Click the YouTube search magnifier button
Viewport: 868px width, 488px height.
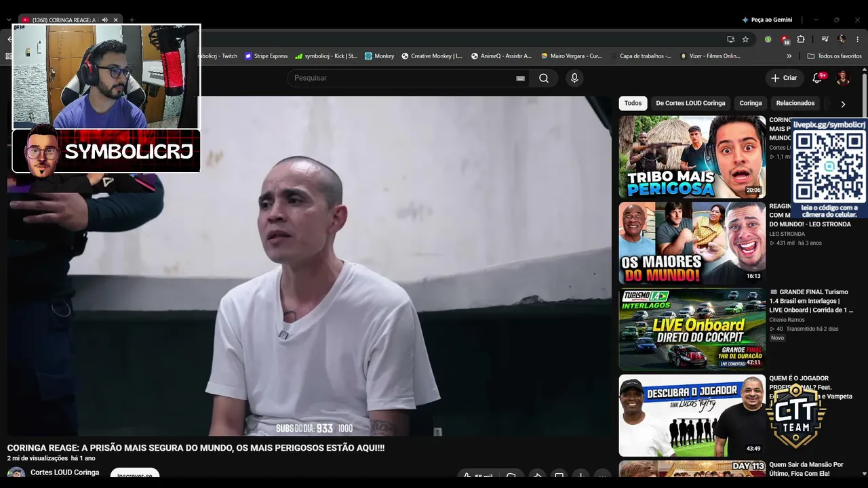(x=544, y=78)
